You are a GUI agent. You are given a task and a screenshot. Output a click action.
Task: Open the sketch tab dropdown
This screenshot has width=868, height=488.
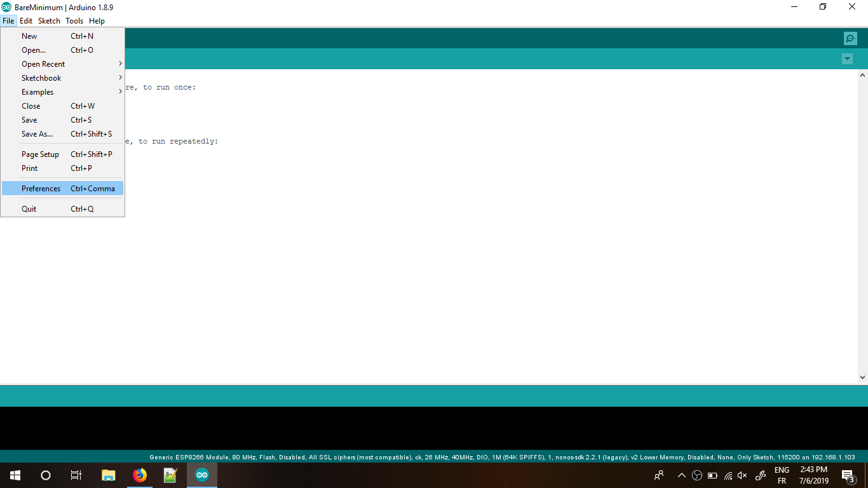(847, 58)
